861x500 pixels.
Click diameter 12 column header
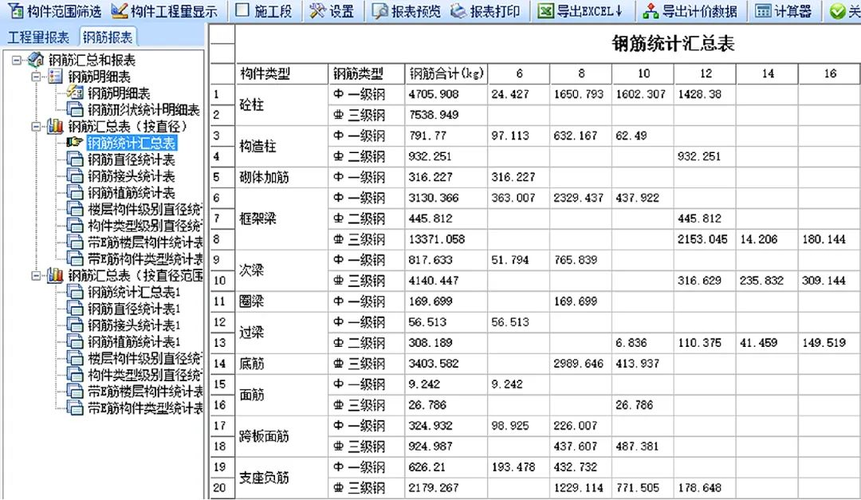click(705, 74)
